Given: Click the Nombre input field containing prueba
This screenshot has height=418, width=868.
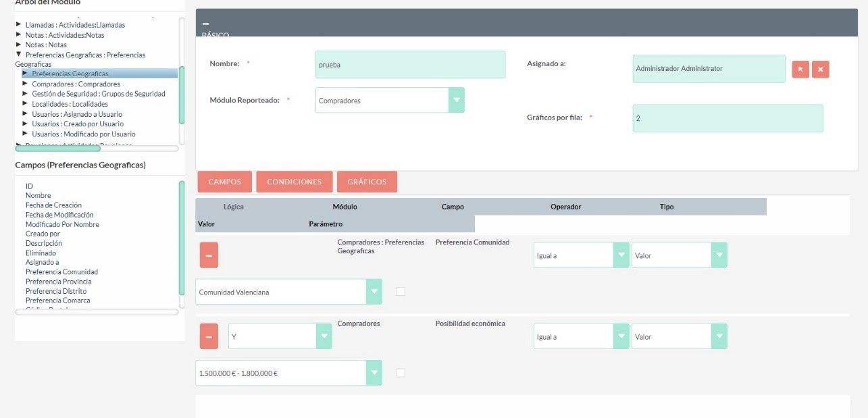Looking at the screenshot, I should click(x=410, y=65).
